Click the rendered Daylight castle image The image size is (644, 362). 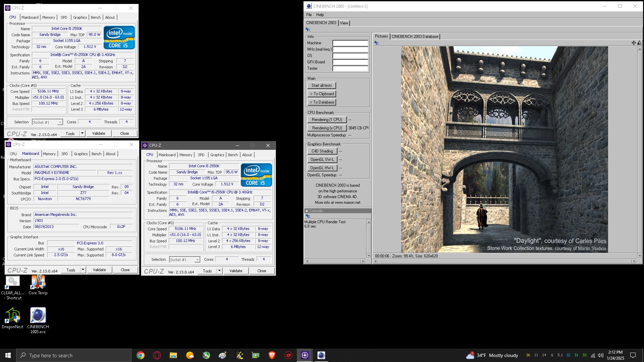[x=504, y=149]
